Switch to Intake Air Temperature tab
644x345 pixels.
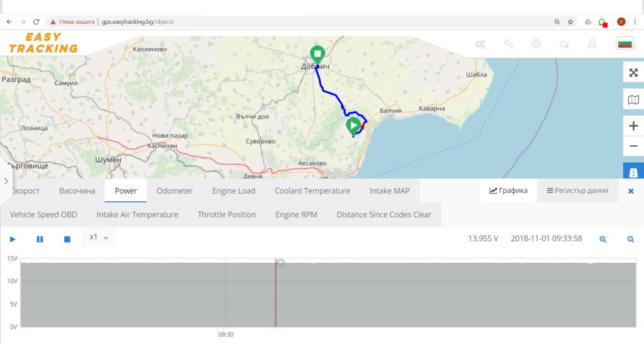pyautogui.click(x=137, y=214)
